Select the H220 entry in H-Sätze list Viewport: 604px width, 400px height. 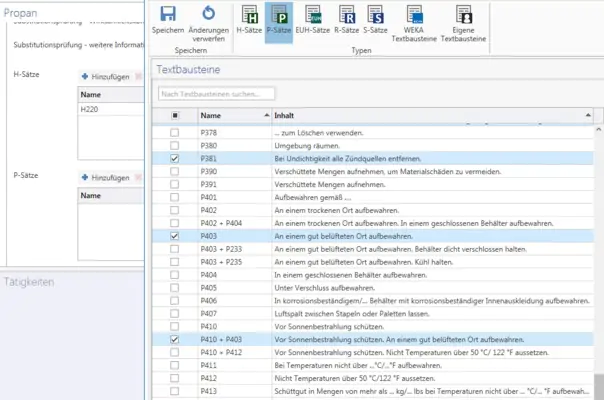(111, 109)
